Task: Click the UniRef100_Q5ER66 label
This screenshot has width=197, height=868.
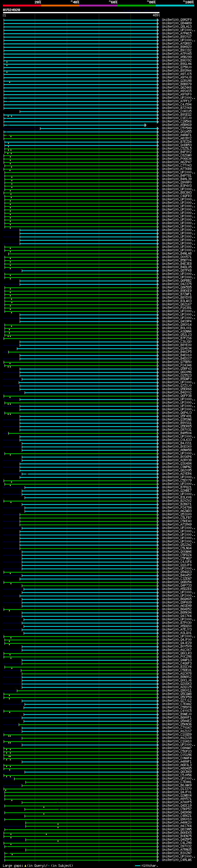Action: pos(177,389)
